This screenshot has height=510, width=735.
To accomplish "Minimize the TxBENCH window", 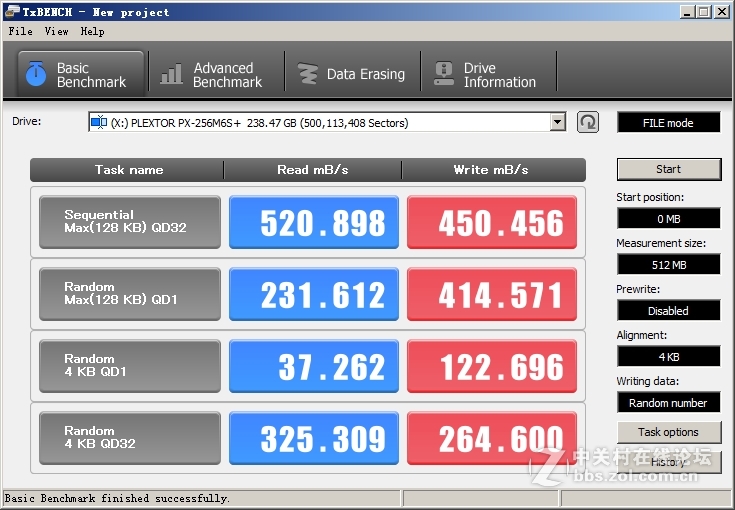I will 687,12.
